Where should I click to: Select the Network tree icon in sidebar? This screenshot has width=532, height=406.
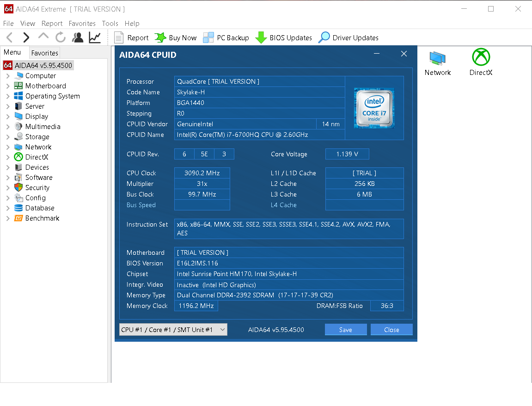point(18,147)
